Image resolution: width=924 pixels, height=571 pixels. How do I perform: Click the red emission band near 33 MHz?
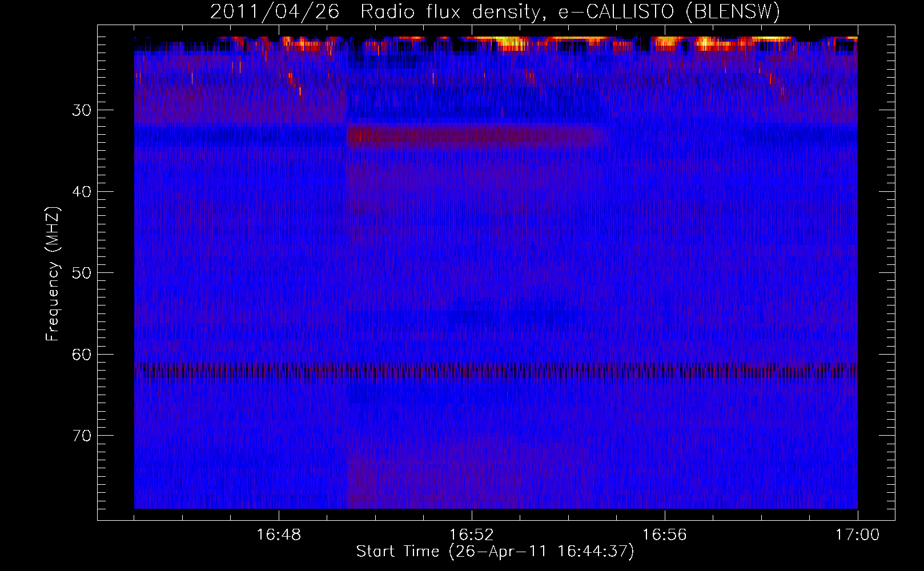[x=477, y=136]
